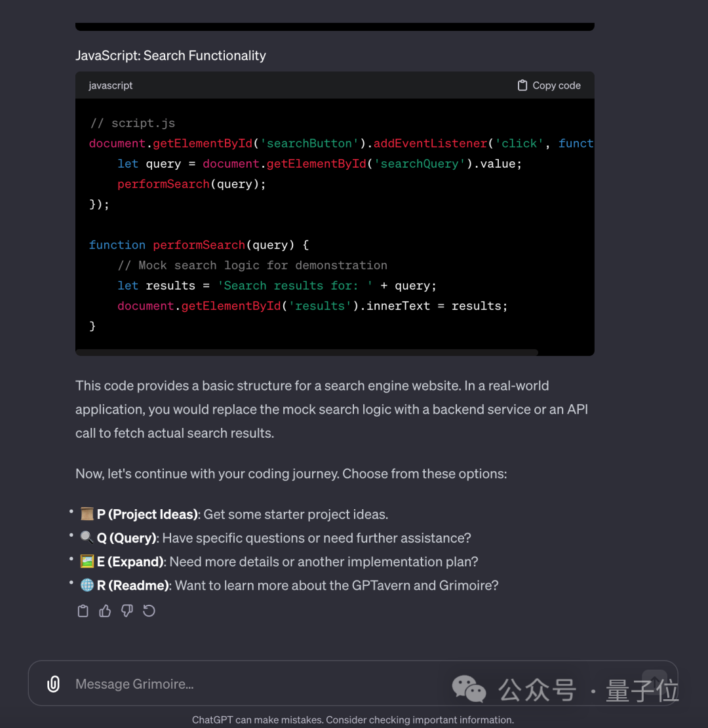Click the JavaScript code block horizontal scrollbar
Viewport: 708px width, 728px height.
[307, 353]
